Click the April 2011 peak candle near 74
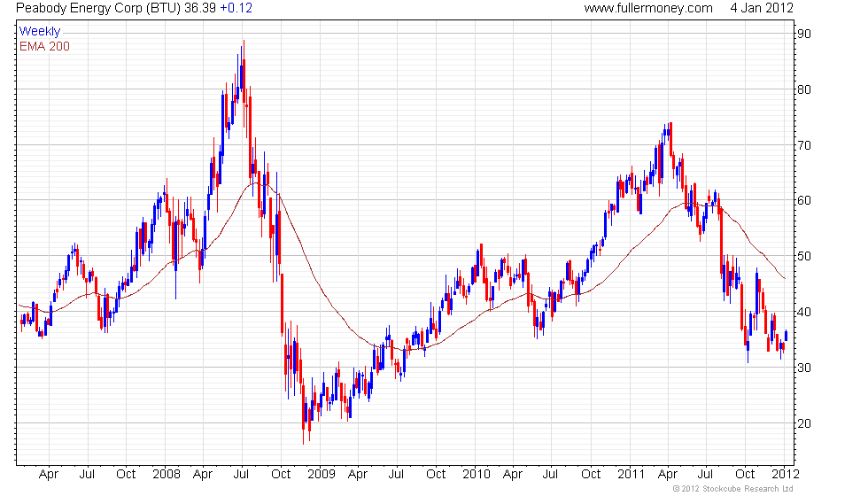The width and height of the screenshot is (868, 496). [671, 140]
